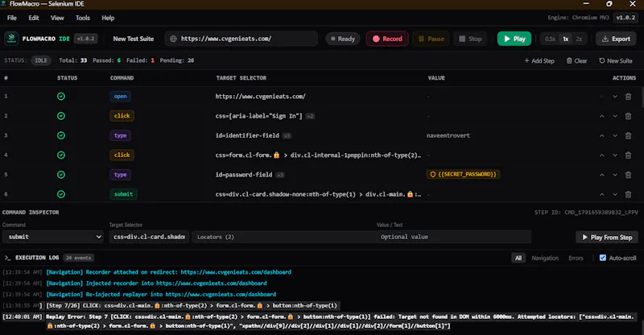
Task: Click passed status icon of step 6
Action: point(61,194)
